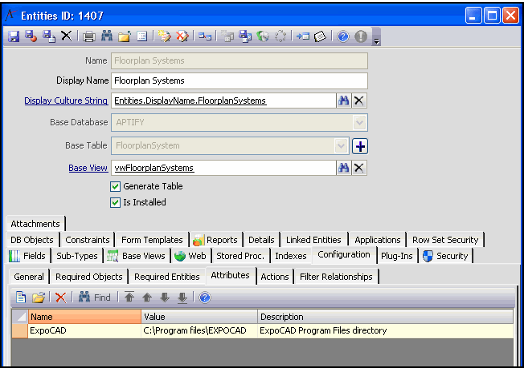
Task: Toggle the Is Installed checkbox
Action: click(x=115, y=202)
